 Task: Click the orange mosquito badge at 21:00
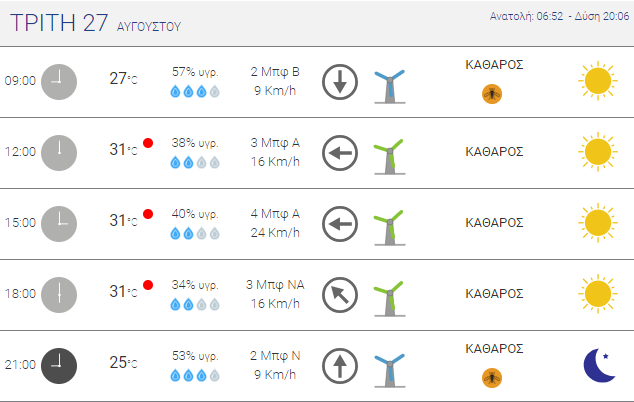pos(492,377)
